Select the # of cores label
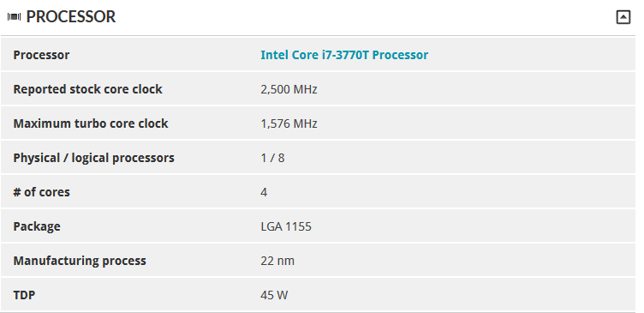644x313 pixels. [x=41, y=192]
